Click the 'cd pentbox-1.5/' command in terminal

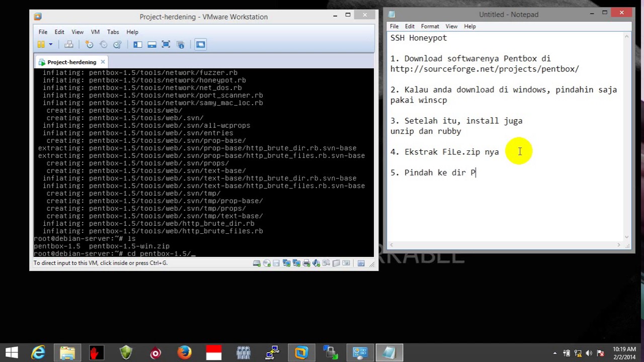coord(158,254)
